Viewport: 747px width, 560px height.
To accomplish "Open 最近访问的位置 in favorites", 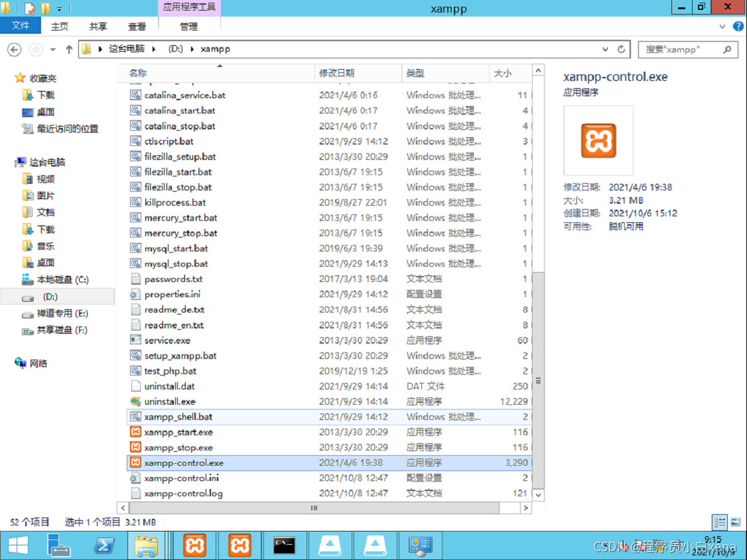I will point(68,129).
